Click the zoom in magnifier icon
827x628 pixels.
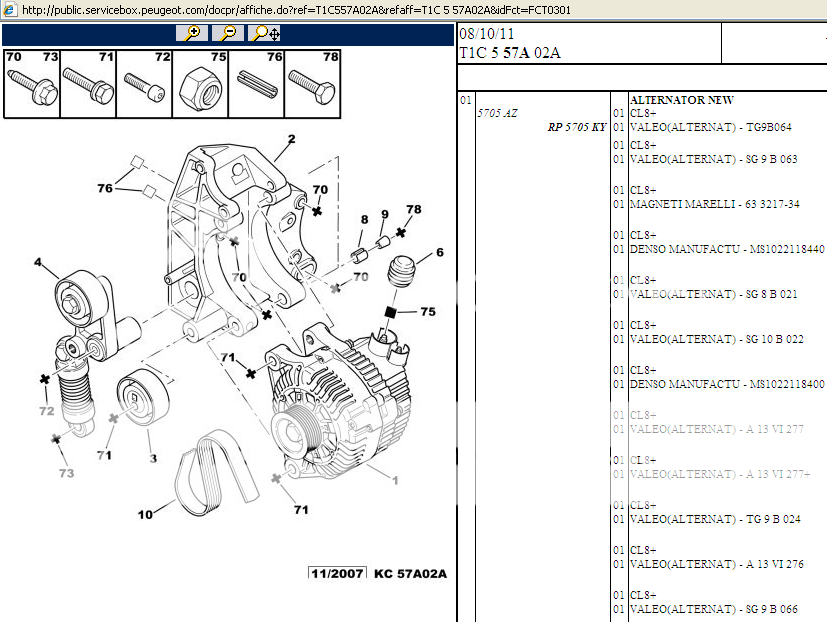click(x=192, y=33)
